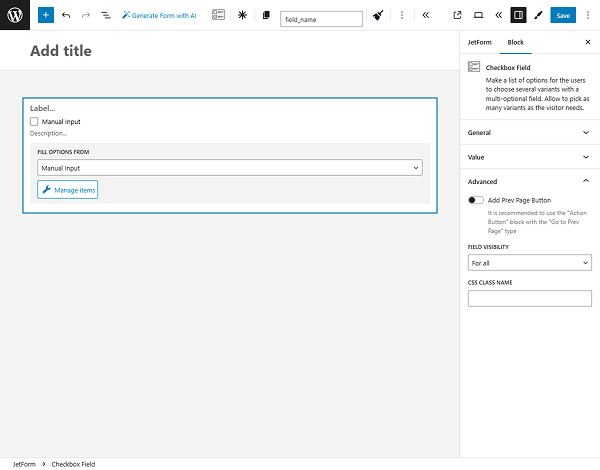The height and width of the screenshot is (470, 600).
Task: Click the Manage items button
Action: [x=68, y=190]
